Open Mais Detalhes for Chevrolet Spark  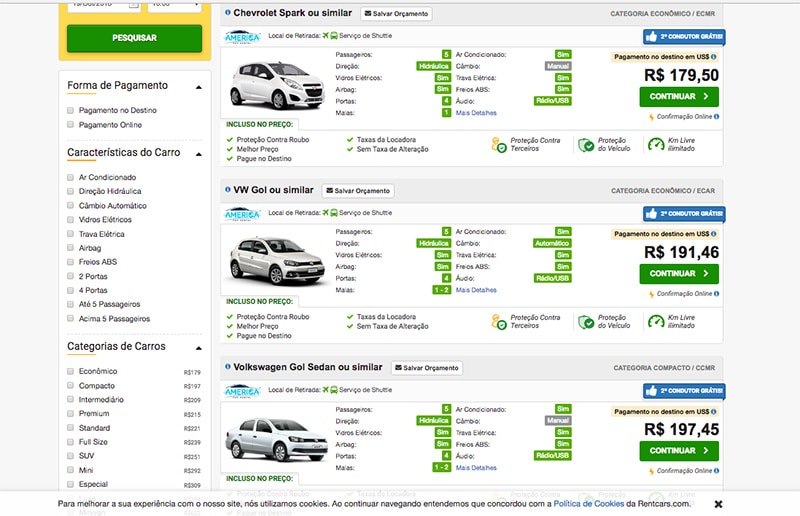coord(476,113)
